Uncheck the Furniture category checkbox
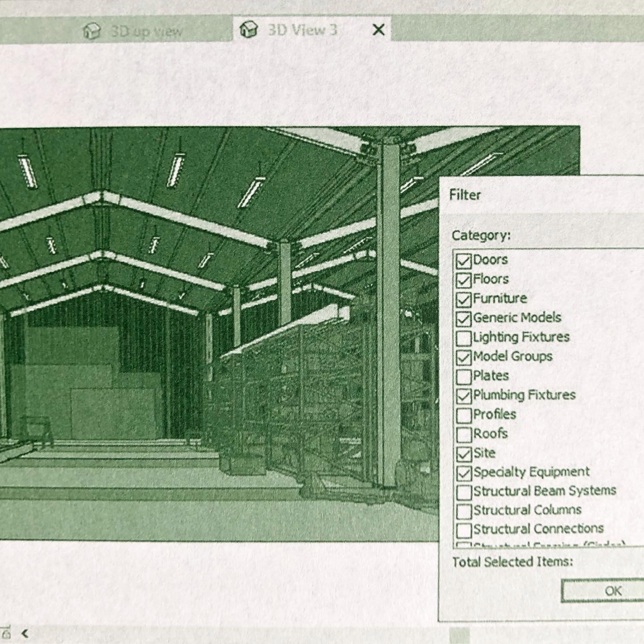This screenshot has width=644, height=644. [464, 299]
